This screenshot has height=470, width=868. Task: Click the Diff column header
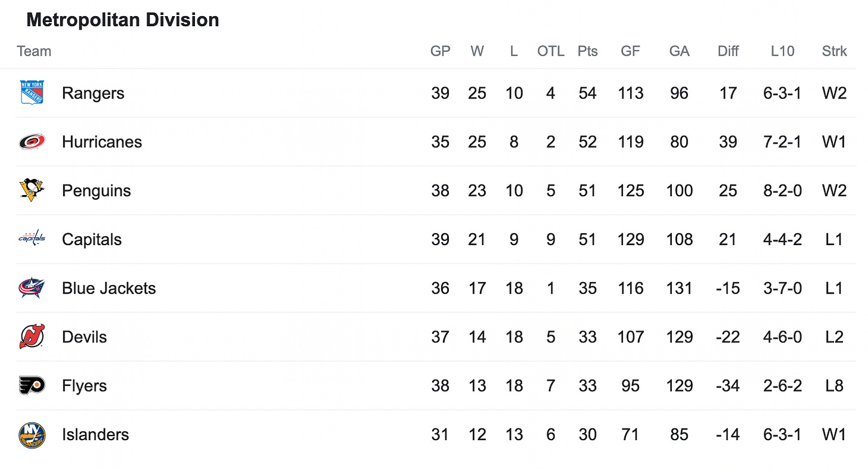click(x=728, y=51)
